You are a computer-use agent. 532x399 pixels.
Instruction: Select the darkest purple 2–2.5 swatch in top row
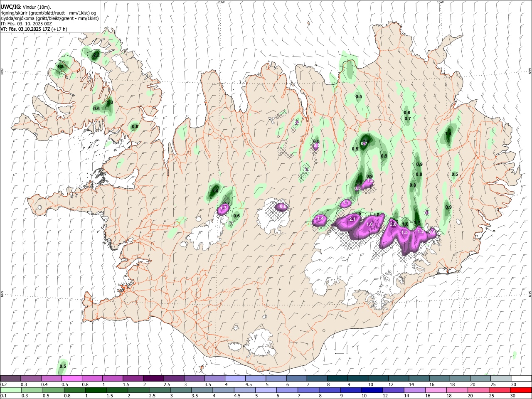tap(153, 378)
